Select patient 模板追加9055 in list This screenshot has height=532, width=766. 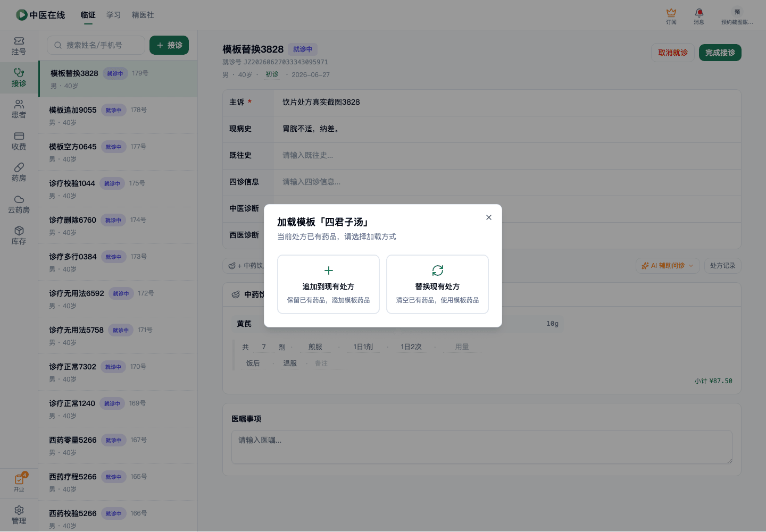click(118, 115)
